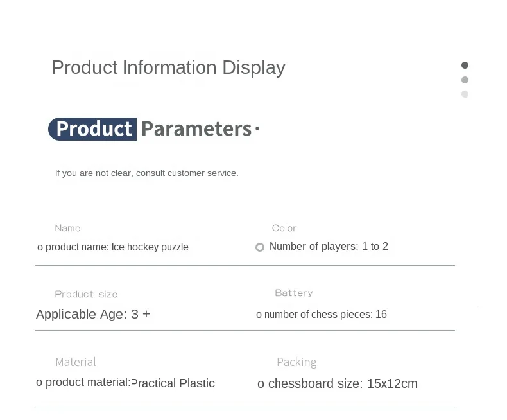Select the light gray third pagination dot

coord(465,94)
